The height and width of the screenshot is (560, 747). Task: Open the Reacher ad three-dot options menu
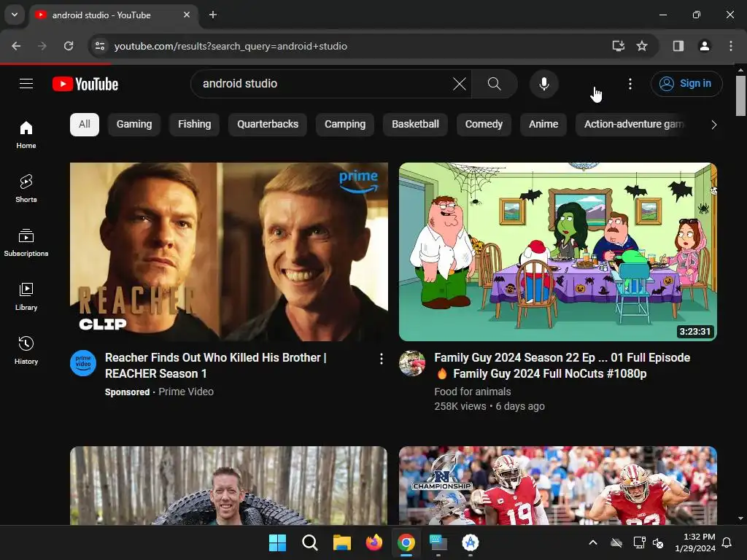click(381, 359)
